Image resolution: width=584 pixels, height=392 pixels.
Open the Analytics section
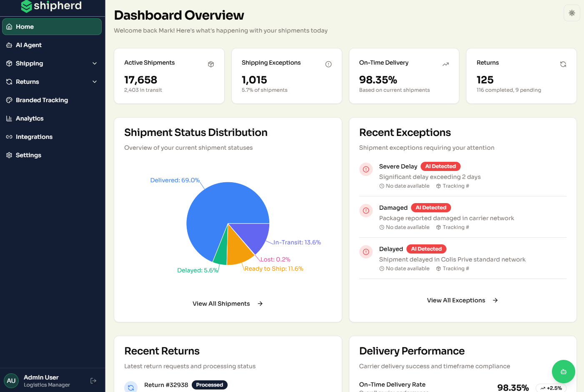pos(30,118)
